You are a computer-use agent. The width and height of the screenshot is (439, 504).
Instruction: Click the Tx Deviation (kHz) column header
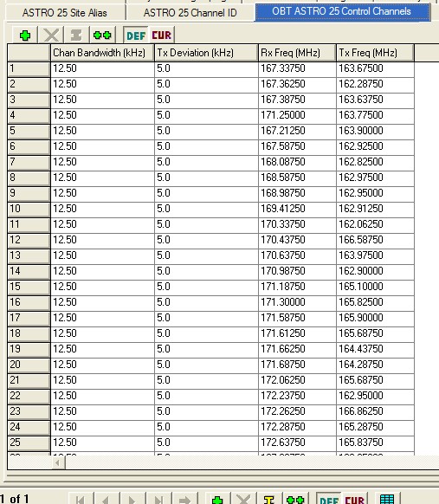point(206,53)
